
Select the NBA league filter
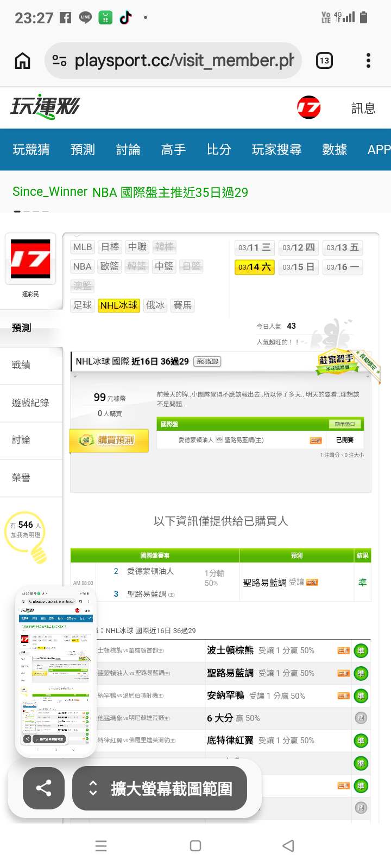(x=83, y=266)
